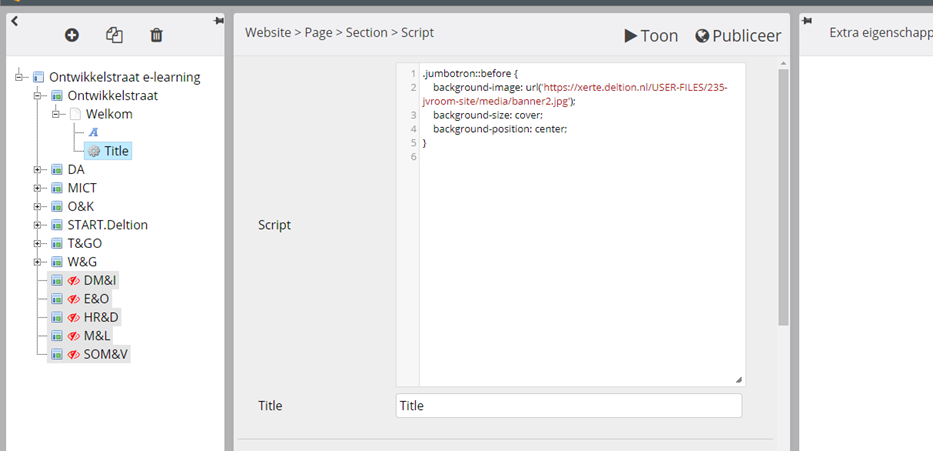Select the Title script gear item
The height and width of the screenshot is (451, 933).
click(x=108, y=151)
